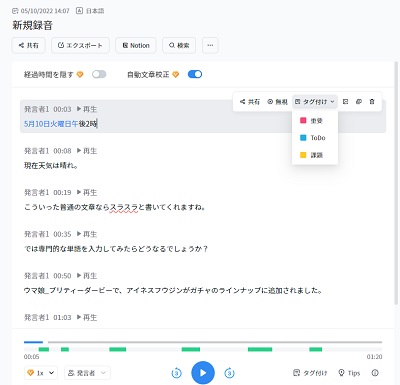Collapse the タグ付け dropdown in the floating toolbar
The image size is (400, 385).
(315, 102)
